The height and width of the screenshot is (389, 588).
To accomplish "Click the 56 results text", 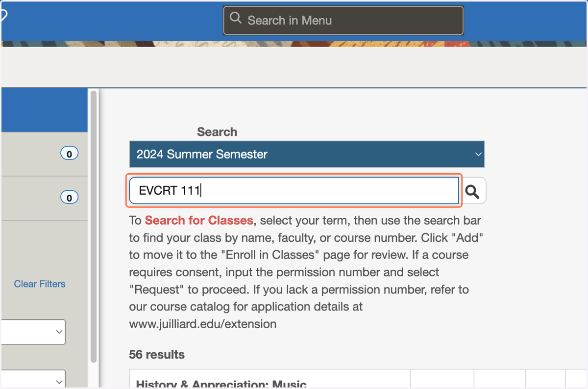I will 157,355.
